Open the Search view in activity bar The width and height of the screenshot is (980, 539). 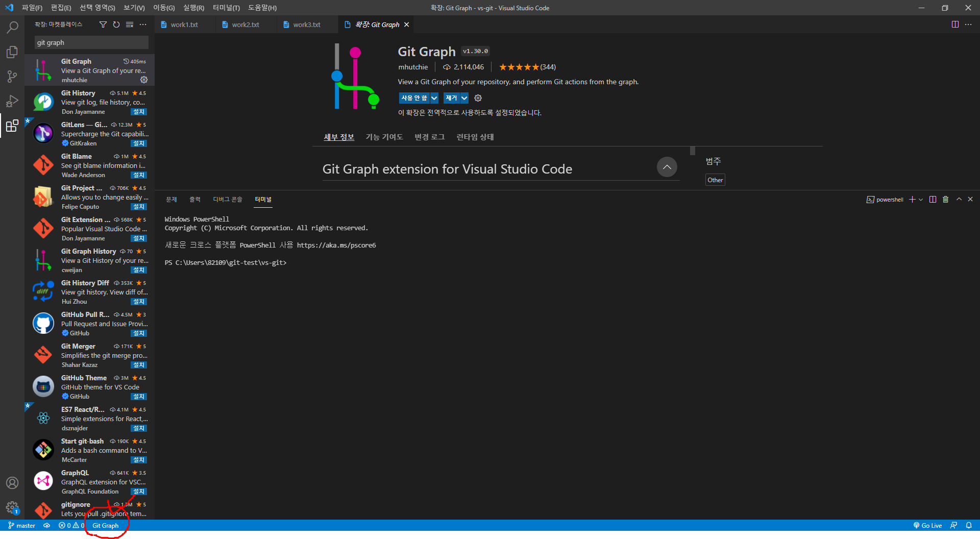tap(12, 27)
